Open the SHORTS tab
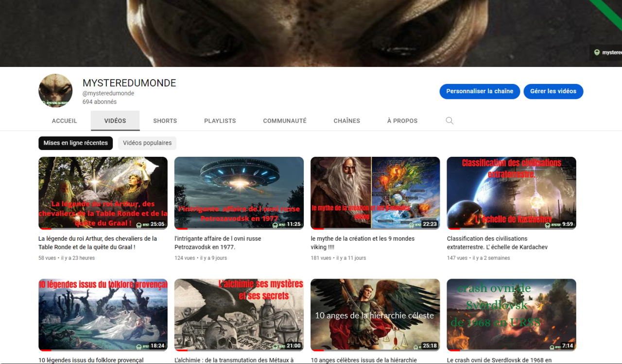 (165, 121)
